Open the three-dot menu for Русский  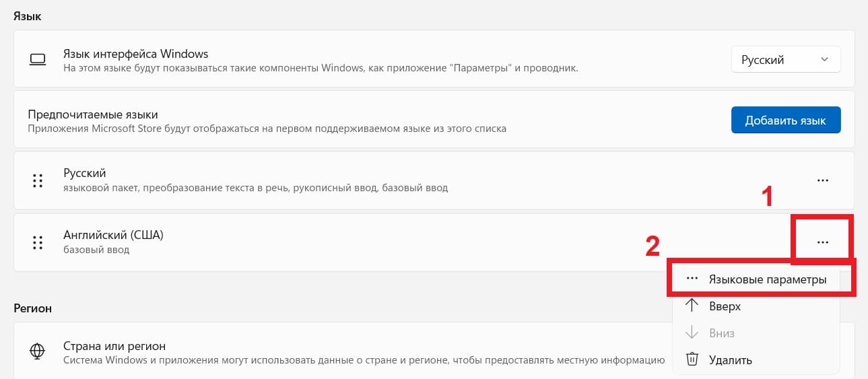822,180
